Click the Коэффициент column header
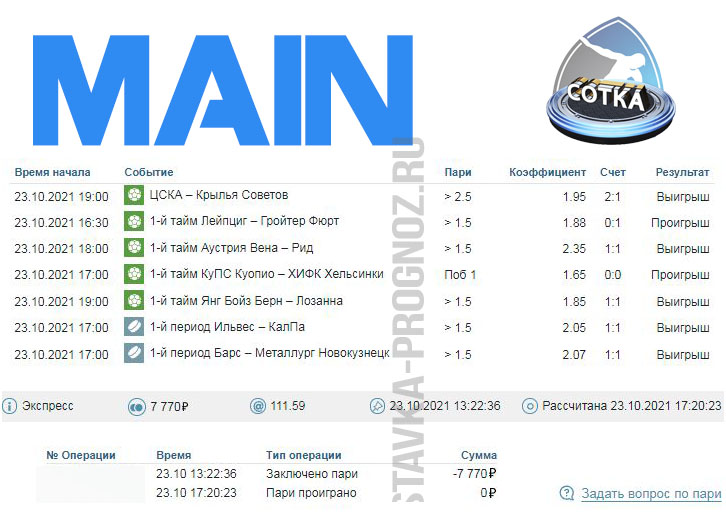The height and width of the screenshot is (523, 726). coord(548,172)
